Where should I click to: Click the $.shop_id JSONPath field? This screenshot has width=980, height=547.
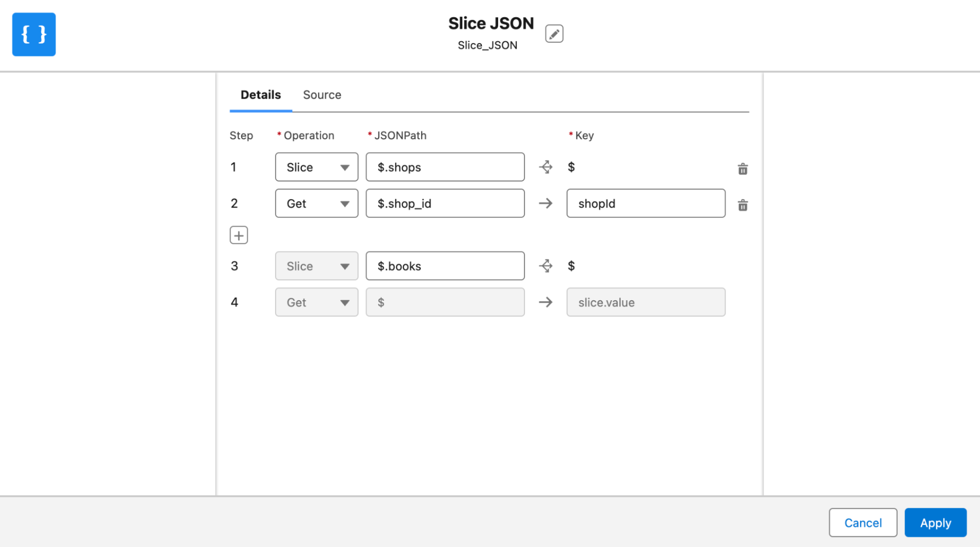445,203
